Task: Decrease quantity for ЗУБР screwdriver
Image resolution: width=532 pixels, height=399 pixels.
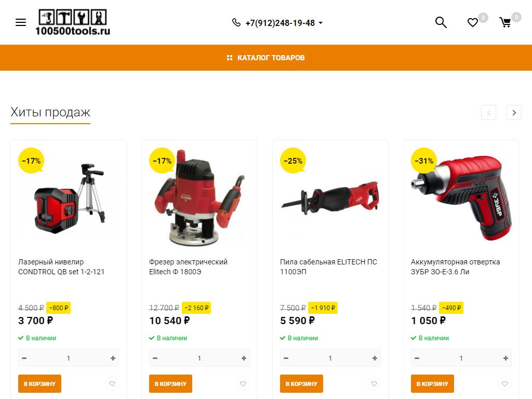Action: (x=417, y=358)
